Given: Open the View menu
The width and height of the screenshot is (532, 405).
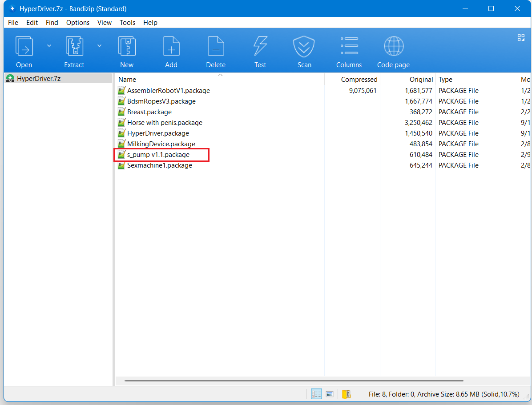Looking at the screenshot, I should [105, 22].
